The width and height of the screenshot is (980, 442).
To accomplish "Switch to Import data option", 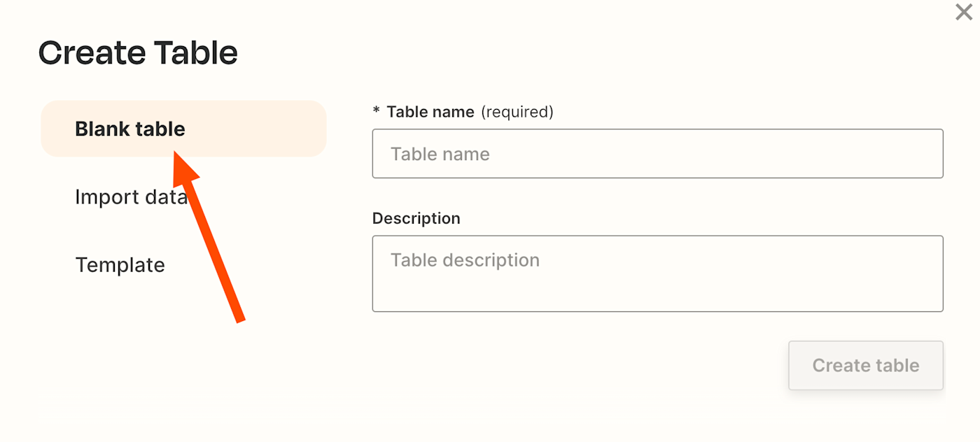I will point(131,197).
